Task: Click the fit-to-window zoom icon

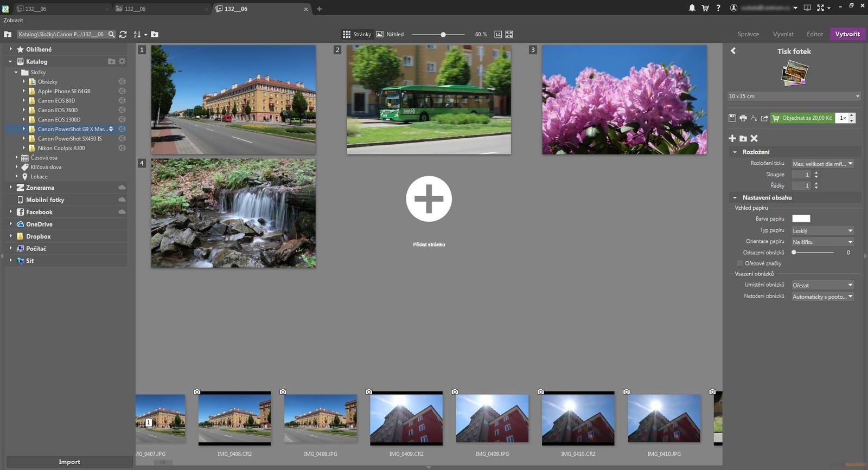Action: [509, 34]
